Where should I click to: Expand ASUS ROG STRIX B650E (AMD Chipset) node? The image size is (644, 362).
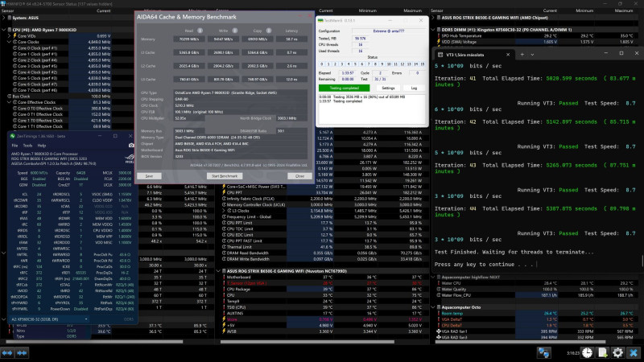coord(433,18)
